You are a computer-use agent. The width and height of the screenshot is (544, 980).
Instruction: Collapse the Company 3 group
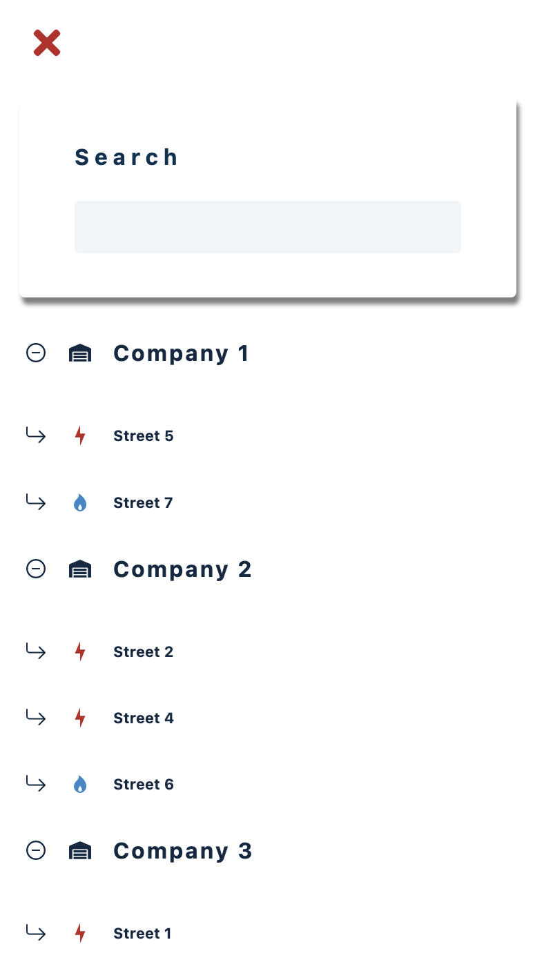[35, 850]
